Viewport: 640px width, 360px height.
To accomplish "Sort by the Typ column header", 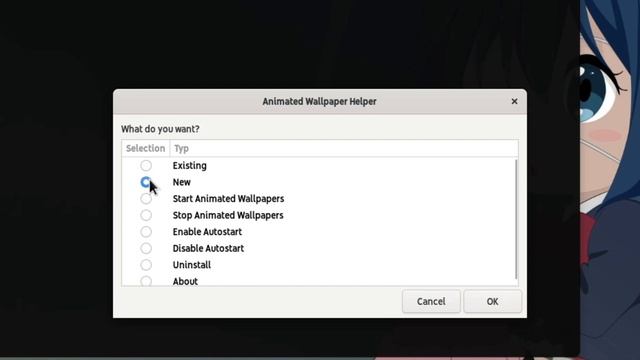I will tap(344, 148).
